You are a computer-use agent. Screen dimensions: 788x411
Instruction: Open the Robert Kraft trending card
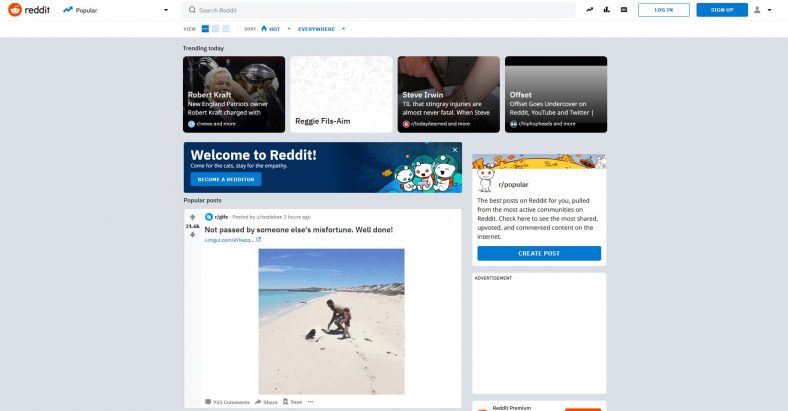point(234,94)
